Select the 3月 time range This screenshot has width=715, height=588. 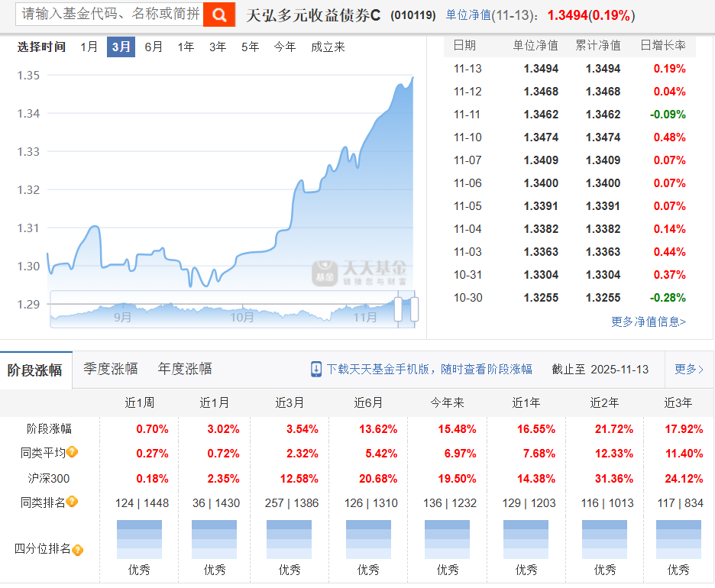(x=121, y=47)
